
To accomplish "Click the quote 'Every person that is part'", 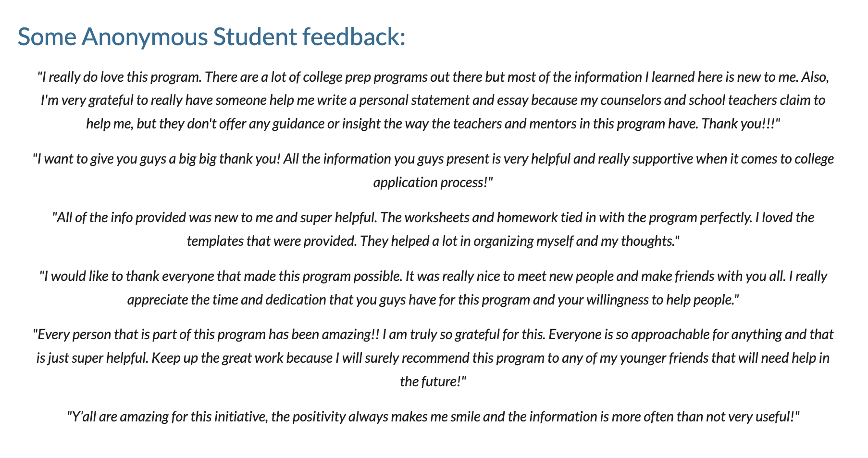I will (433, 358).
